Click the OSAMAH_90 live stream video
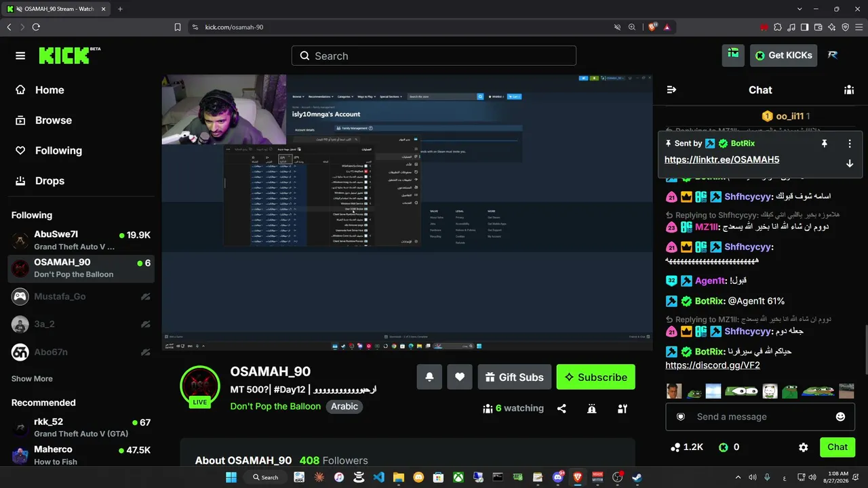This screenshot has height=488, width=868. [x=407, y=213]
